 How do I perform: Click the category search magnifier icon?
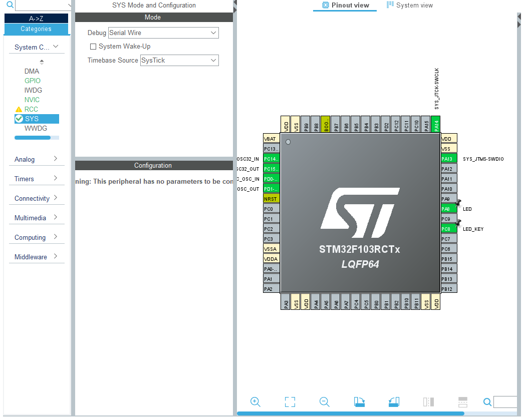(10, 5)
